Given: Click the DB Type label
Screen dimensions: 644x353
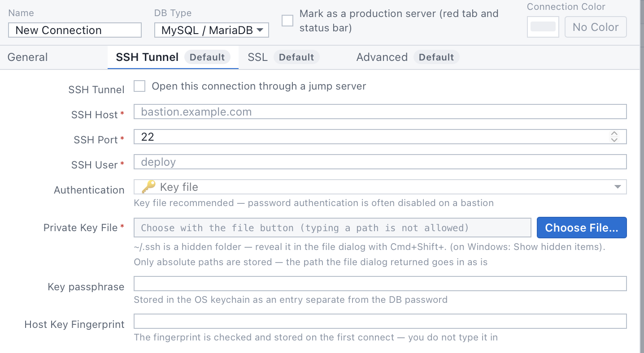Looking at the screenshot, I should (x=173, y=13).
